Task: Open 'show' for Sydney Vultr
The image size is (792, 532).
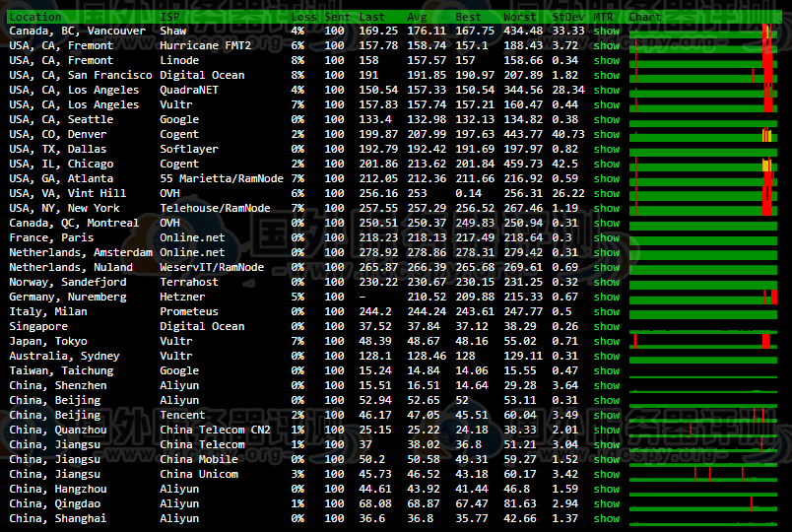Action: [606, 356]
